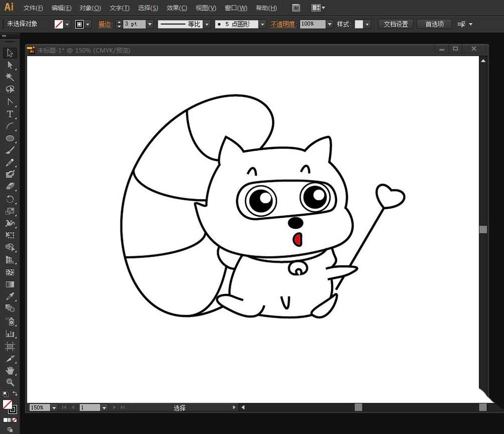This screenshot has height=434, width=504.
Task: Set paint mode to None
Action: pos(15,420)
